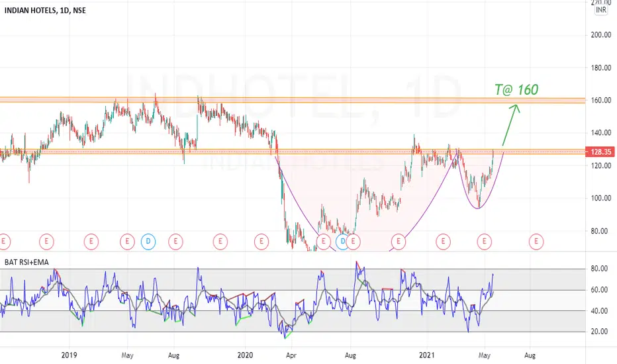Click the dividend marker from mid-2019
This screenshot has width=617, height=364.
click(148, 241)
